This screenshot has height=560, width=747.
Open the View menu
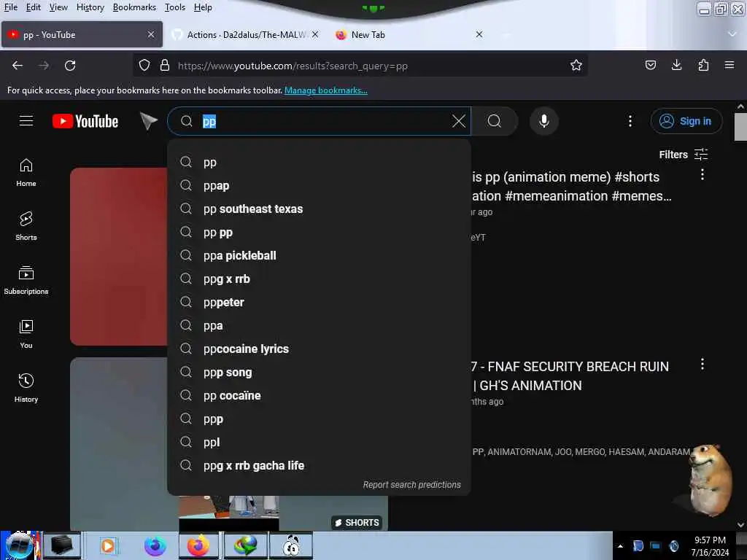click(x=58, y=7)
